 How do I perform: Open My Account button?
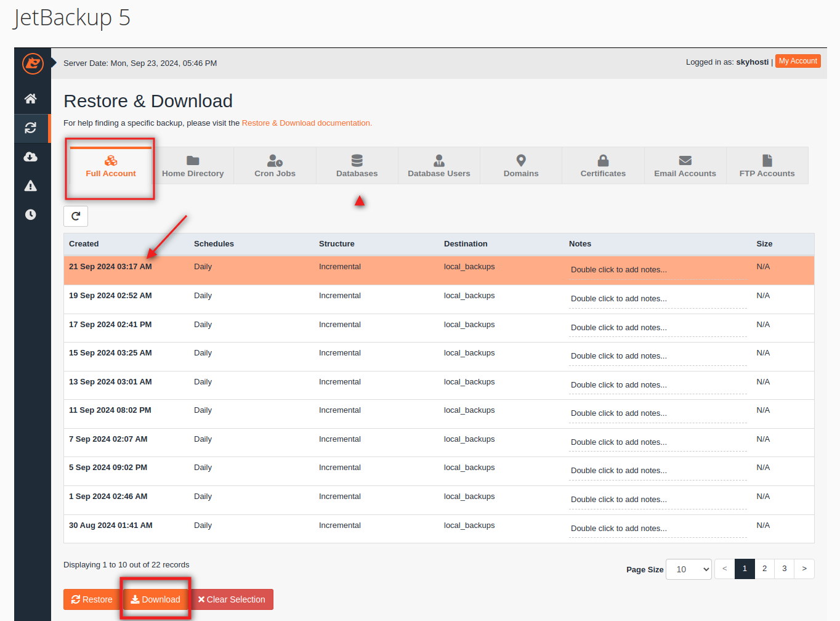tap(798, 61)
